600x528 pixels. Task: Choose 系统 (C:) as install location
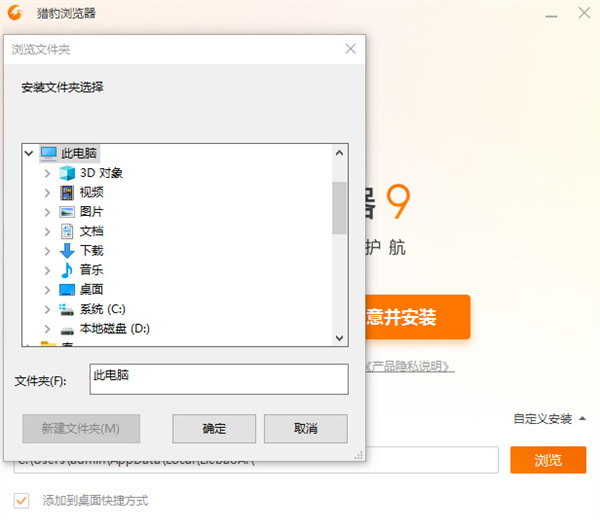(103, 309)
